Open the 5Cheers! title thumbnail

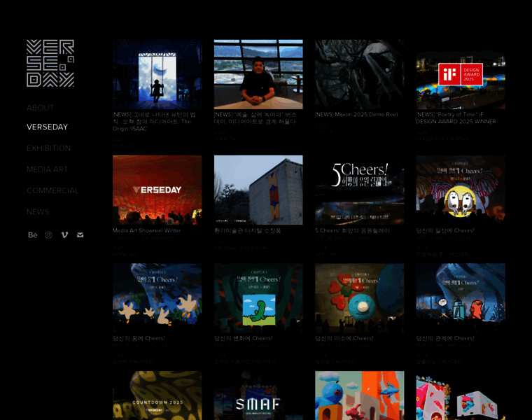coord(360,190)
